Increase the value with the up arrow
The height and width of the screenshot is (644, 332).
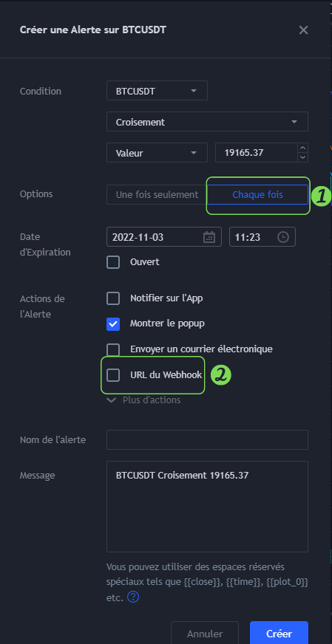click(302, 148)
